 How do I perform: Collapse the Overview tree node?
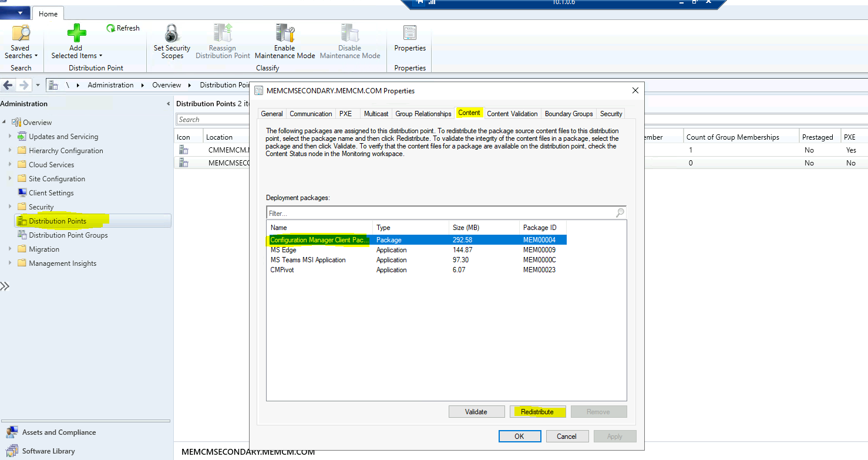tap(5, 122)
